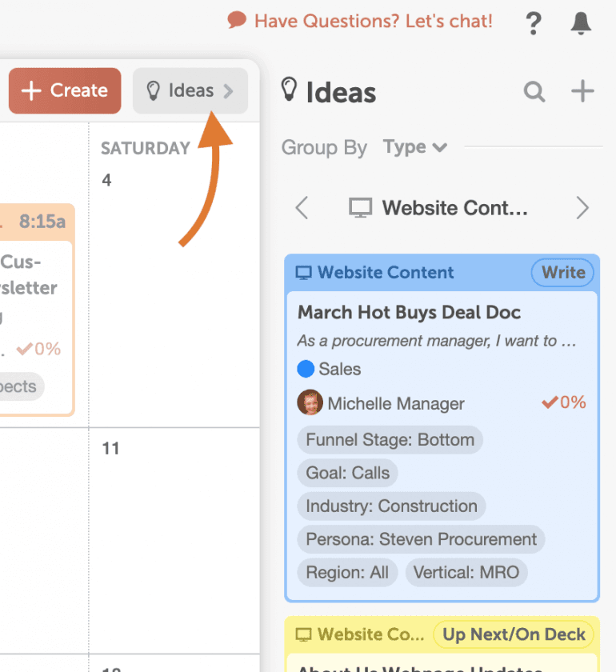This screenshot has width=616, height=672.
Task: Click the 0% progress on the 8:15a event
Action: click(x=39, y=349)
